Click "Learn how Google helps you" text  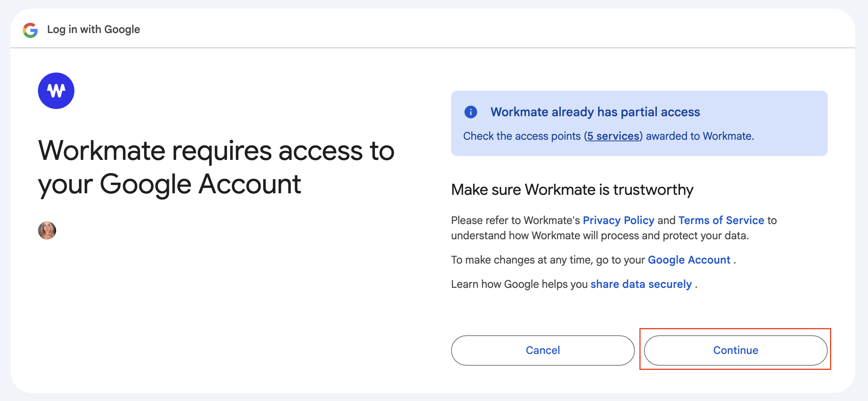click(x=519, y=284)
